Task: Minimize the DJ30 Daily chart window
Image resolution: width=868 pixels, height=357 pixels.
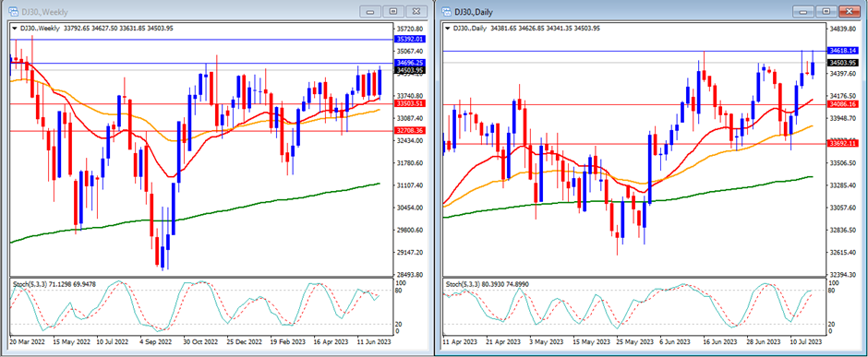Action: pyautogui.click(x=802, y=11)
